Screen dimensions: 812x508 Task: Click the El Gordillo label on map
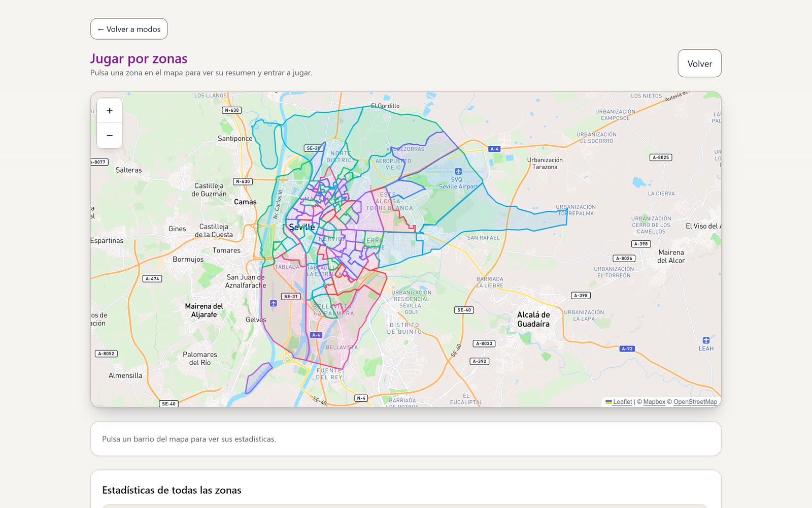pos(385,106)
